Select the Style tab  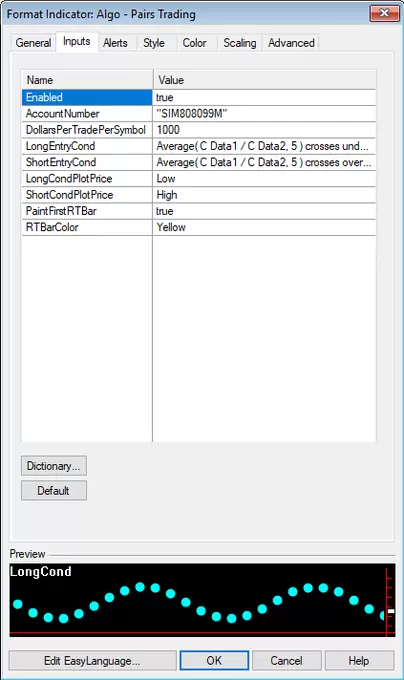point(154,43)
